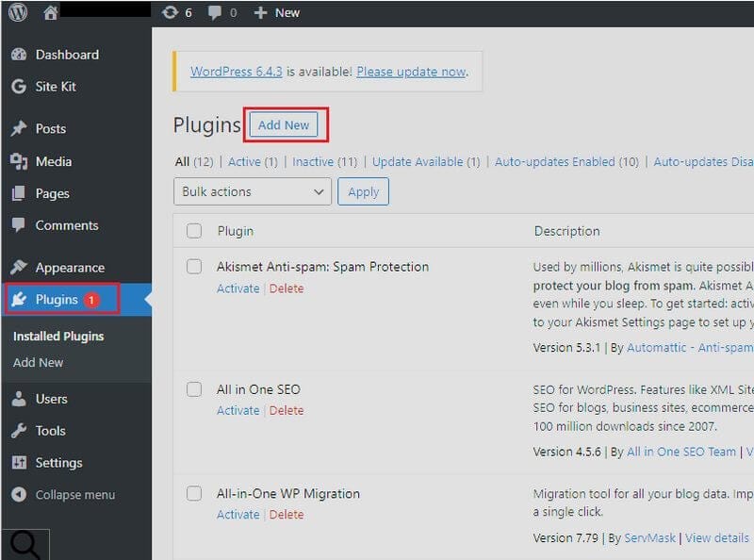The image size is (754, 560).
Task: Click the Settings sliders icon
Action: tap(19, 462)
